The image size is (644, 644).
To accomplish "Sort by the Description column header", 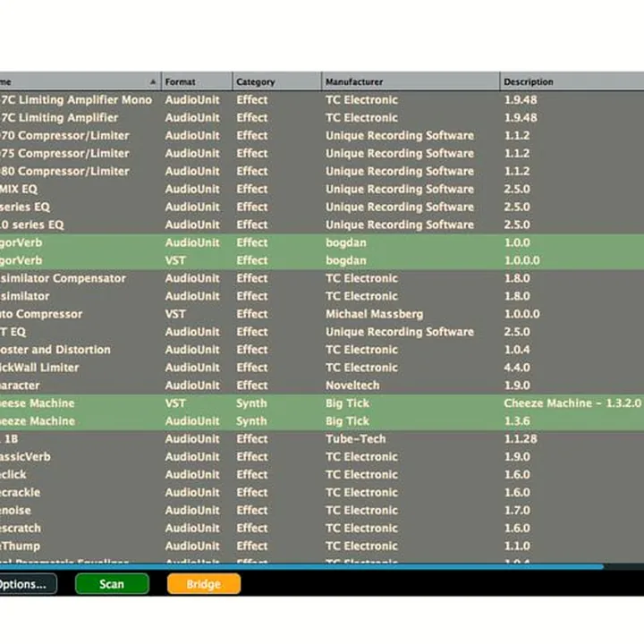I will (572, 81).
